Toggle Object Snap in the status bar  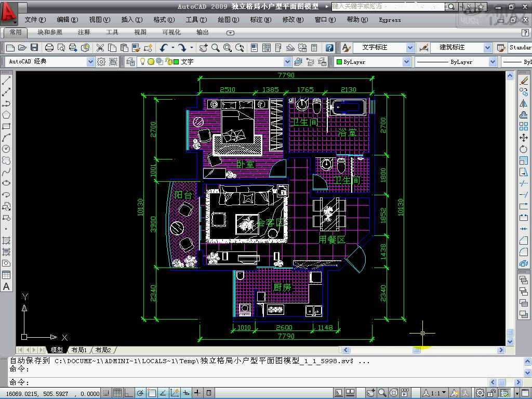[x=152, y=393]
